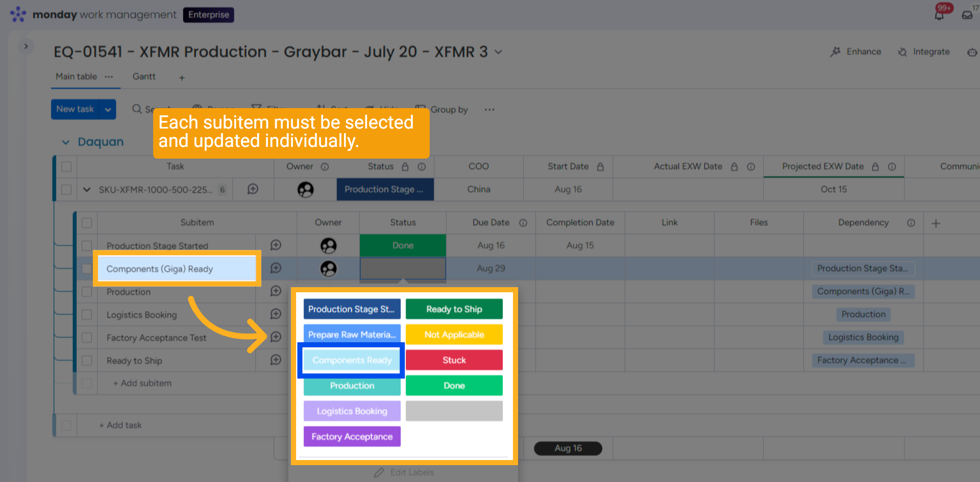Add a subitem column with the plus icon
This screenshot has width=980, height=482.
[x=936, y=223]
